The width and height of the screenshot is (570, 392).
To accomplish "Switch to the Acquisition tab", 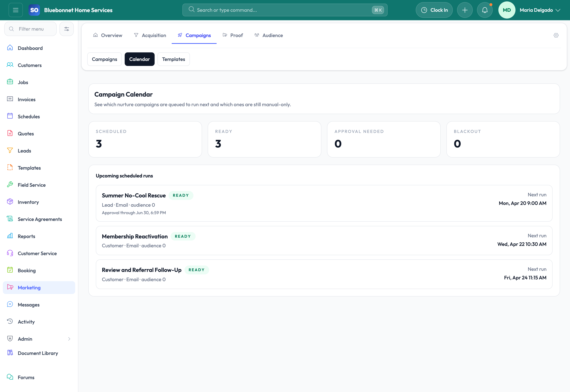I will pos(150,35).
